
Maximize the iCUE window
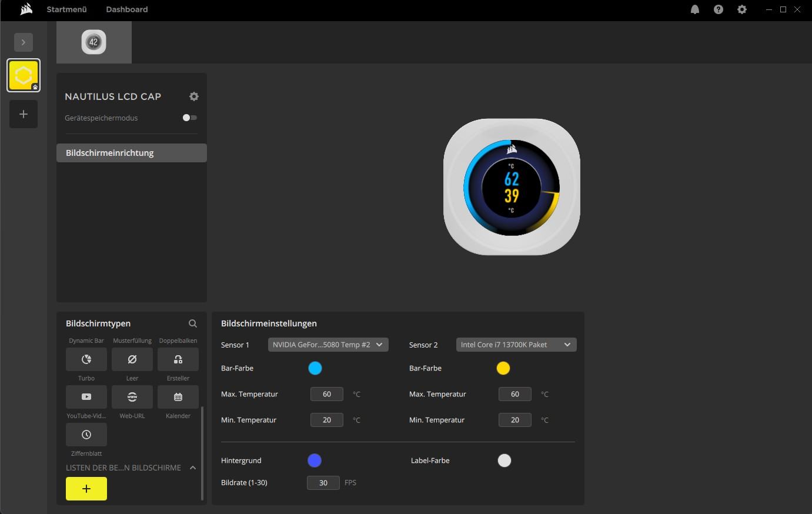(x=783, y=9)
